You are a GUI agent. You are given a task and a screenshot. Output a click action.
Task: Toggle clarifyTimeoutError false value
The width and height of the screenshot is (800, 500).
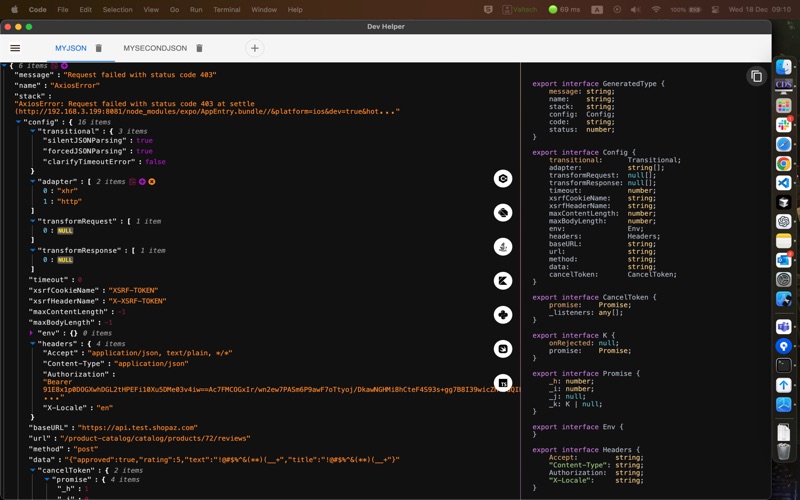(155, 162)
